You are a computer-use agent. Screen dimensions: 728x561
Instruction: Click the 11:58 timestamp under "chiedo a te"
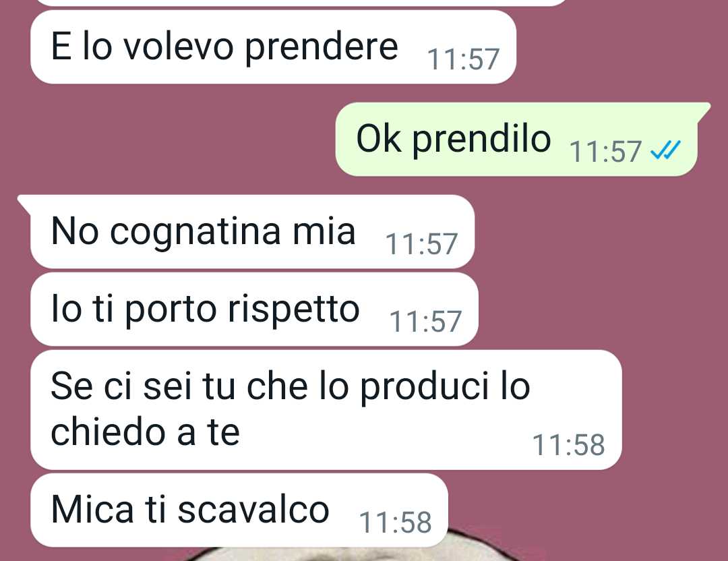[568, 445]
